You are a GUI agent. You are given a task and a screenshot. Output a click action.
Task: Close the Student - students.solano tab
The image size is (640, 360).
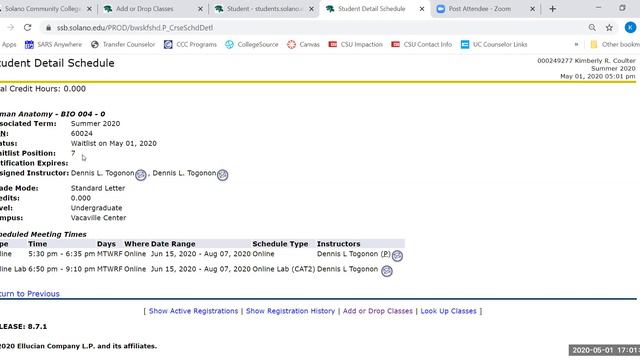[x=311, y=9]
